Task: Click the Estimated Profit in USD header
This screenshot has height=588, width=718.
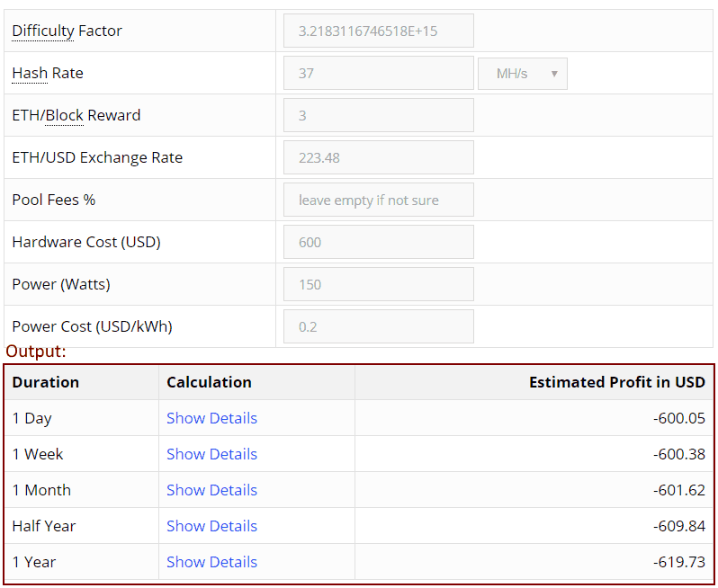Action: pyautogui.click(x=616, y=382)
